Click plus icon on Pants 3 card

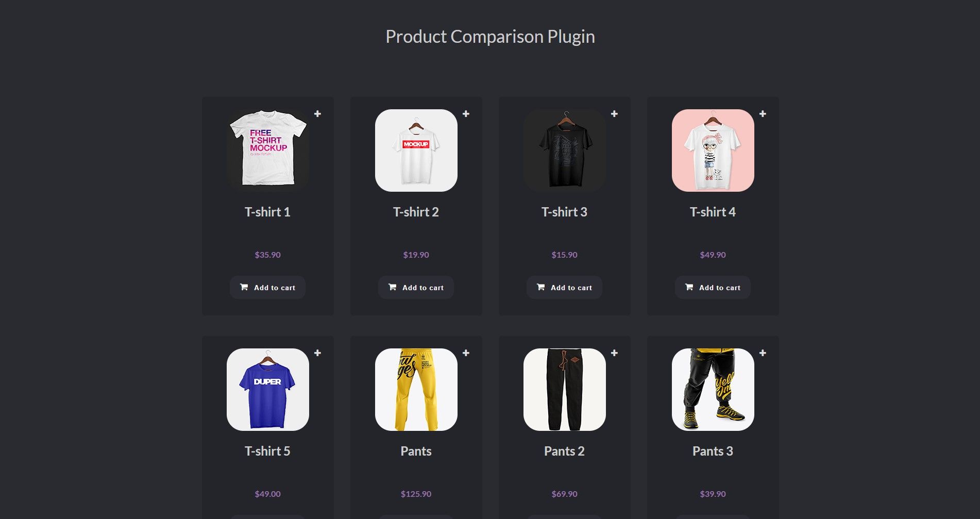[763, 353]
